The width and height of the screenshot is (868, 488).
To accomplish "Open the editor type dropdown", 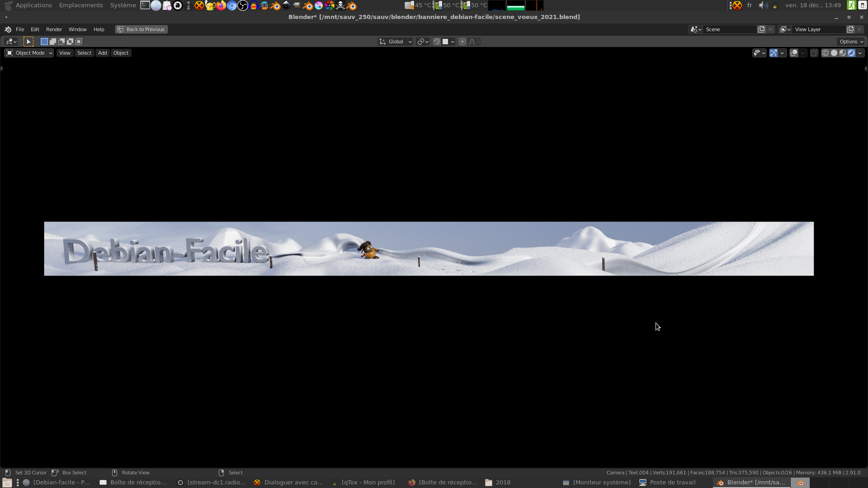I will pyautogui.click(x=11, y=42).
